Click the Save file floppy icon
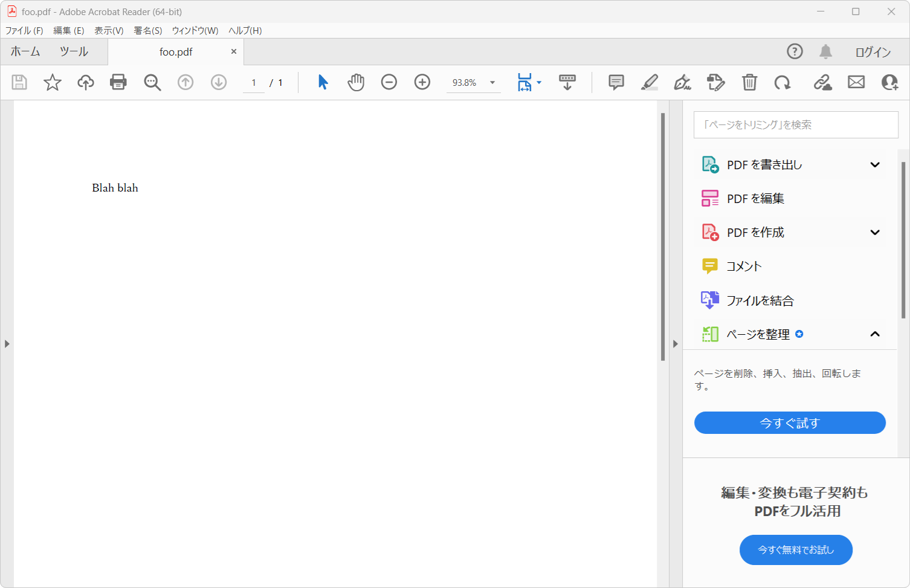910x588 pixels. coord(19,82)
